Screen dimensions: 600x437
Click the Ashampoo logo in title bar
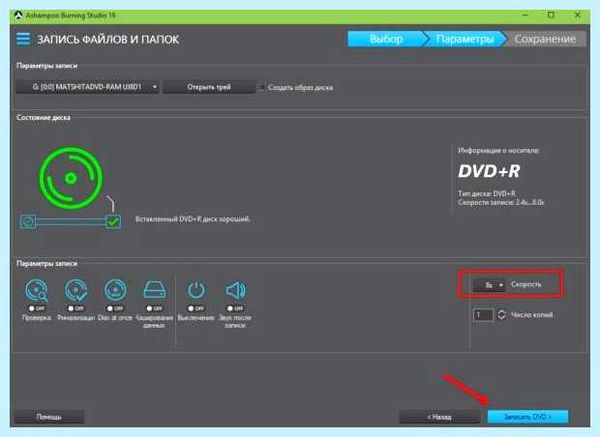tap(18, 15)
